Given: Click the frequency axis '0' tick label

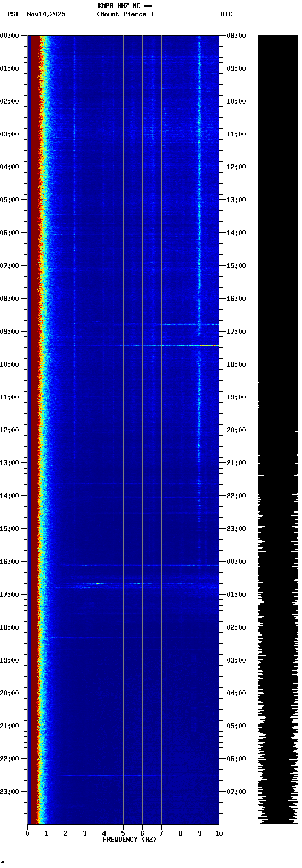Looking at the screenshot, I should tap(27, 833).
